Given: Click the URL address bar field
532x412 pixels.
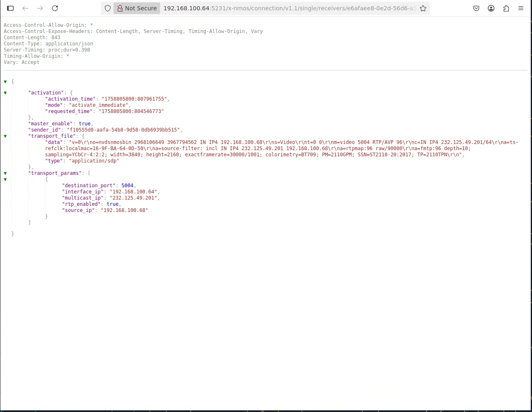Looking at the screenshot, I should (x=289, y=8).
